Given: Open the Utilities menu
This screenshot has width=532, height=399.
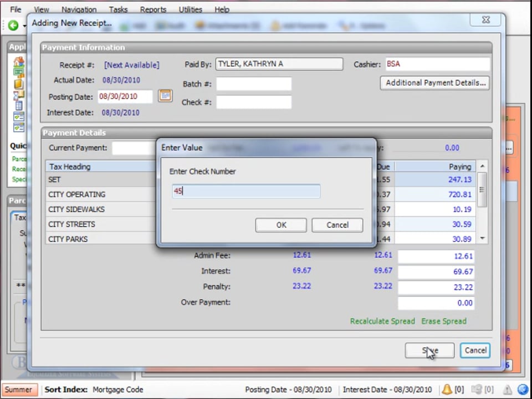Looking at the screenshot, I should pyautogui.click(x=190, y=9).
